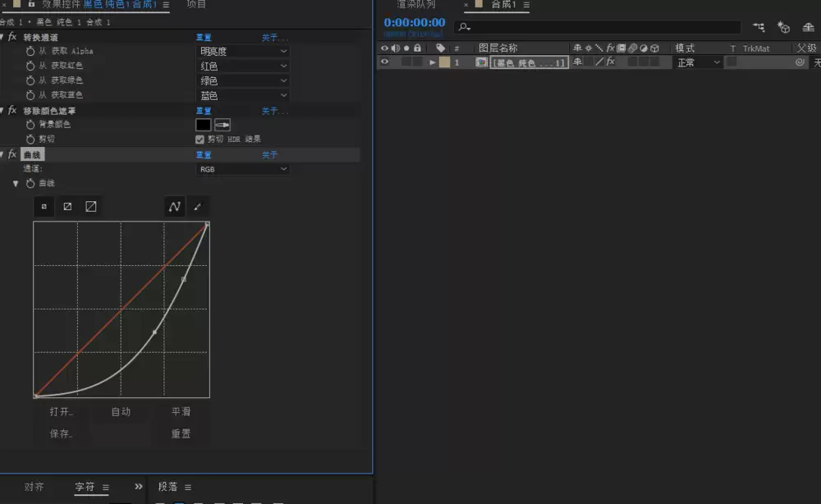Hide layer 1 with the eye toggle

point(384,62)
